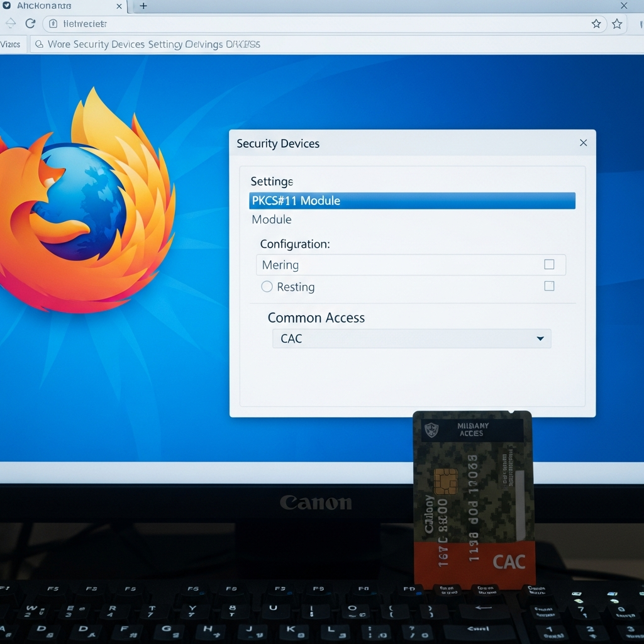Click the back navigation arrow

(x=11, y=23)
